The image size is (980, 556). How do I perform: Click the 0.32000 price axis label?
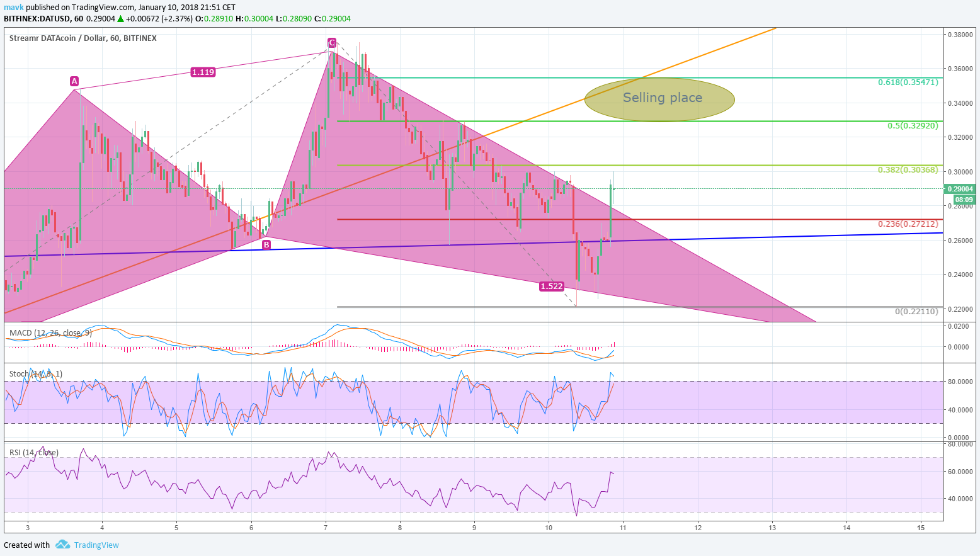pos(960,137)
